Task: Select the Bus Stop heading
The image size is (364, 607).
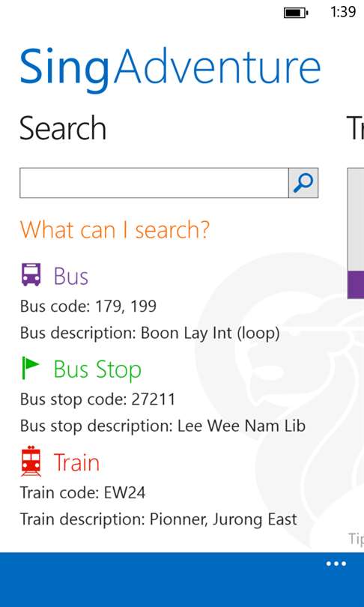Action: click(x=97, y=369)
